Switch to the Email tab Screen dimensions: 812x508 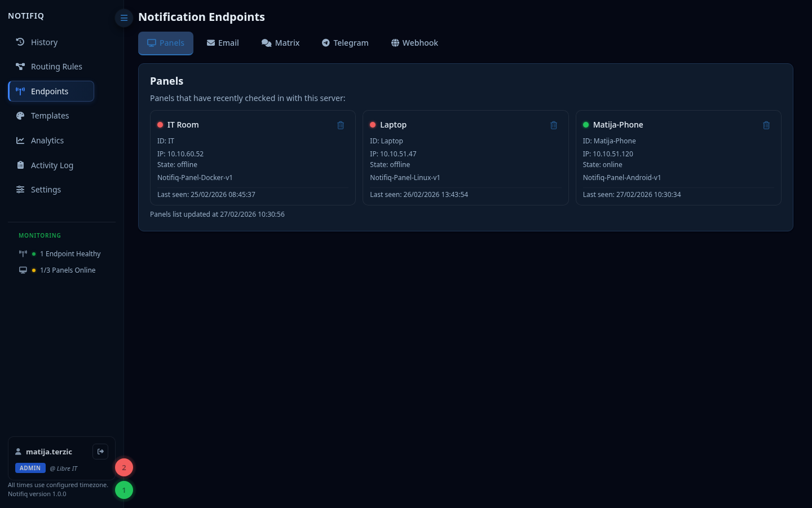223,43
